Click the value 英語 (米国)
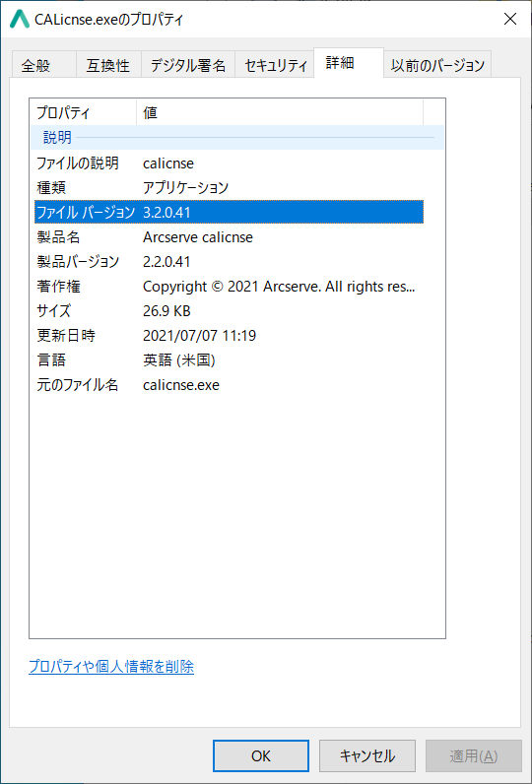The image size is (532, 784). point(179,360)
